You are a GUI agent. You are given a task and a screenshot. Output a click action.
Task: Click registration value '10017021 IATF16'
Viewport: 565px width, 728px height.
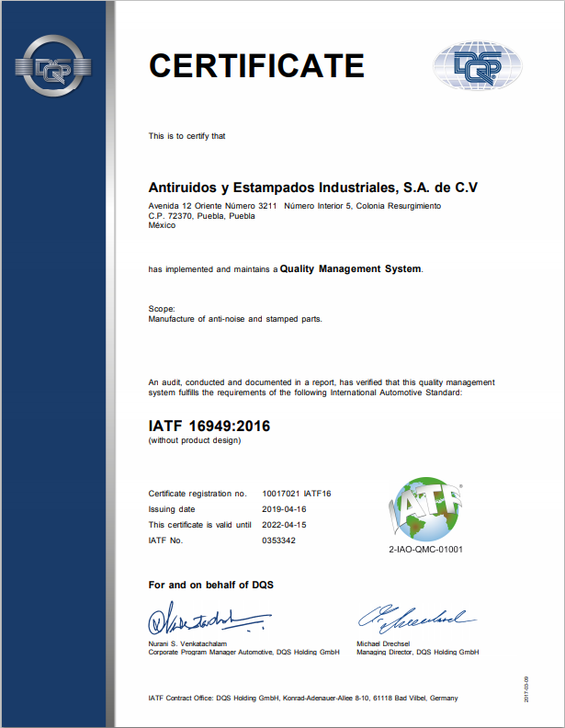pyautogui.click(x=297, y=494)
